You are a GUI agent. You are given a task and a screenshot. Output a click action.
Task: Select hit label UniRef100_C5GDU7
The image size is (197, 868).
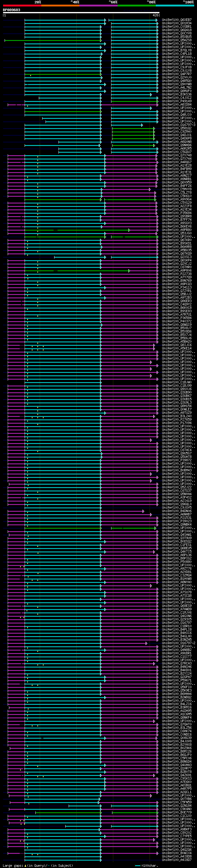176,152
